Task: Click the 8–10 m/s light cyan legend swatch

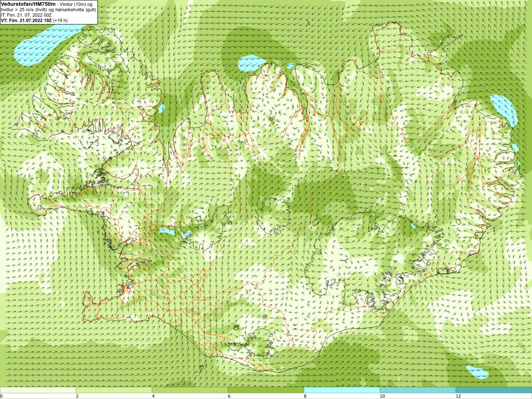Action: point(342,390)
